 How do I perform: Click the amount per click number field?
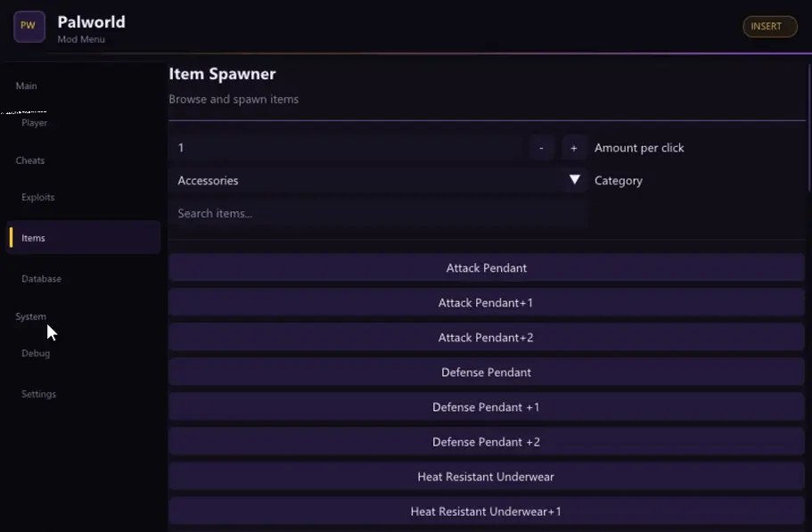pyautogui.click(x=347, y=148)
